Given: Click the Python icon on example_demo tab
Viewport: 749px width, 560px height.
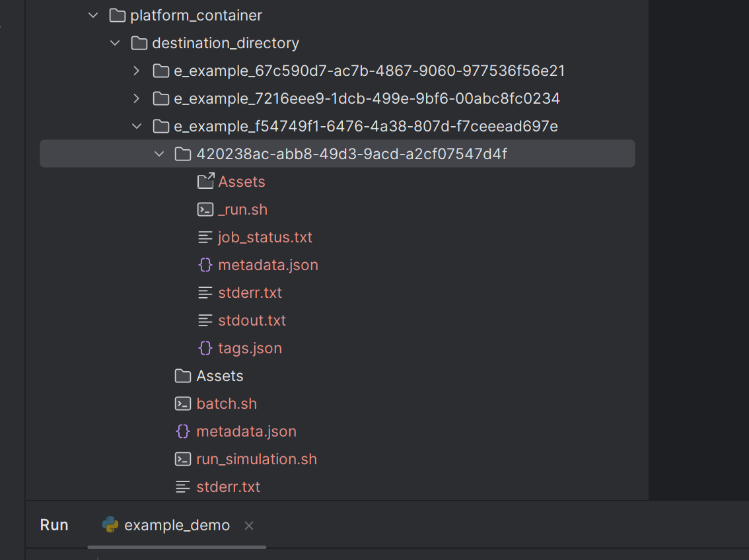Looking at the screenshot, I should tap(110, 525).
